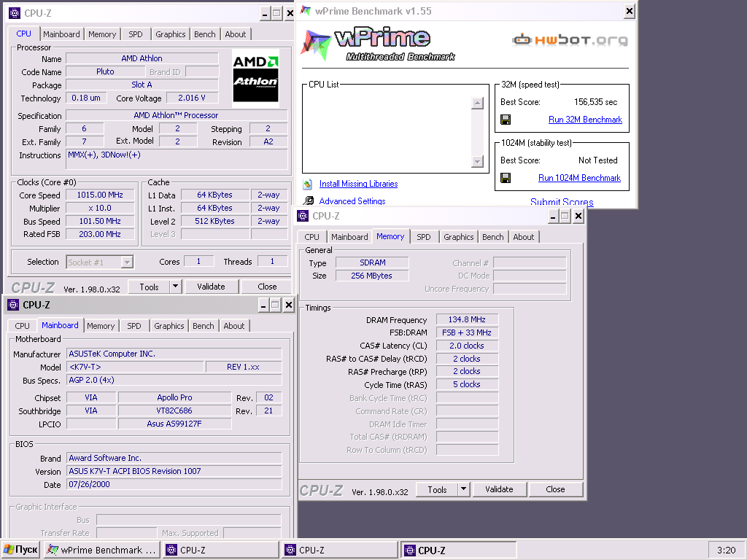The image size is (747, 560).
Task: Click Tools button in the Memory window
Action: [x=437, y=489]
